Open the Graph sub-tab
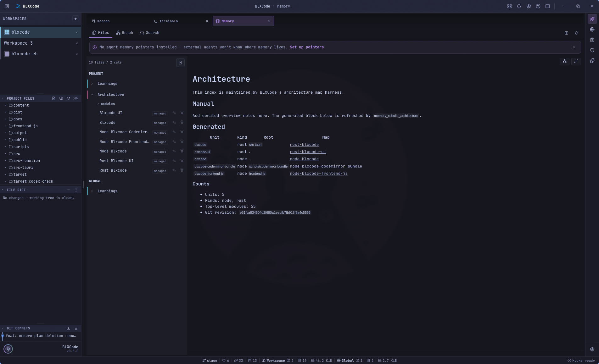The width and height of the screenshot is (599, 364). [x=125, y=33]
